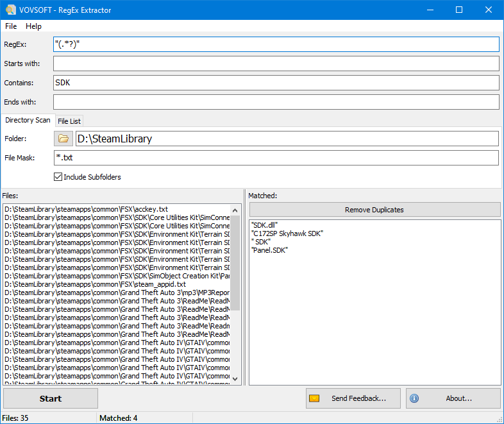Minimize the RegEx Extractor window
The height and width of the screenshot is (424, 504).
[x=430, y=10]
